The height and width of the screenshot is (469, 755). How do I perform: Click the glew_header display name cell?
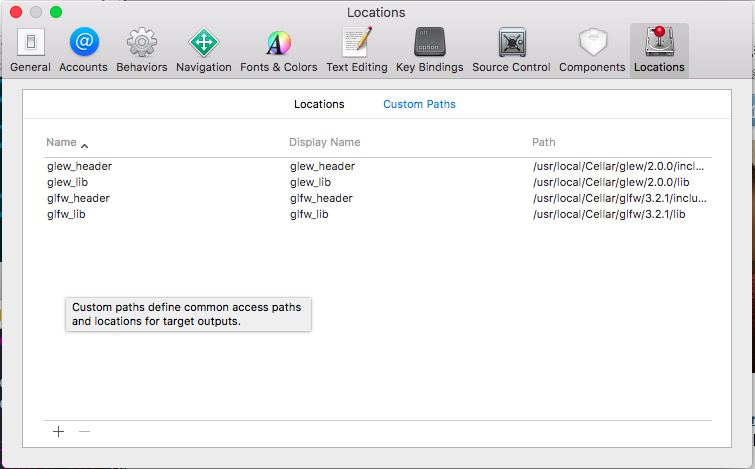point(323,166)
